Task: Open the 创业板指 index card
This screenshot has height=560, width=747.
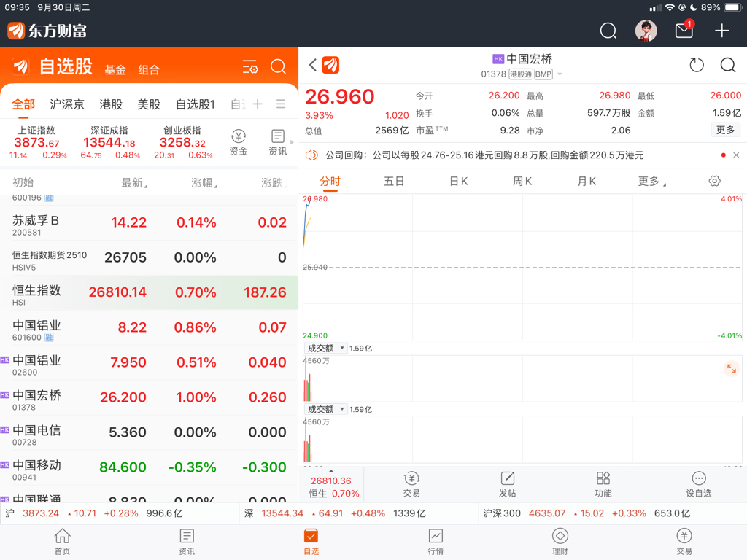Action: [x=182, y=142]
